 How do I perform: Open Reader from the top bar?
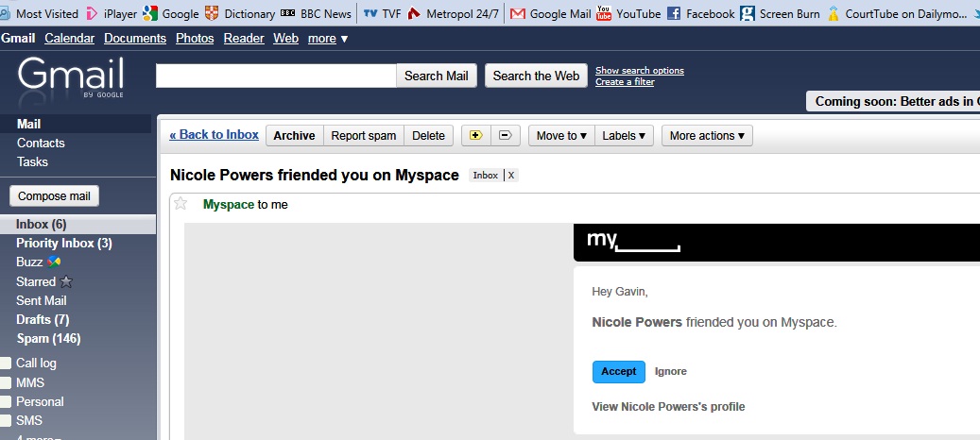pos(244,39)
